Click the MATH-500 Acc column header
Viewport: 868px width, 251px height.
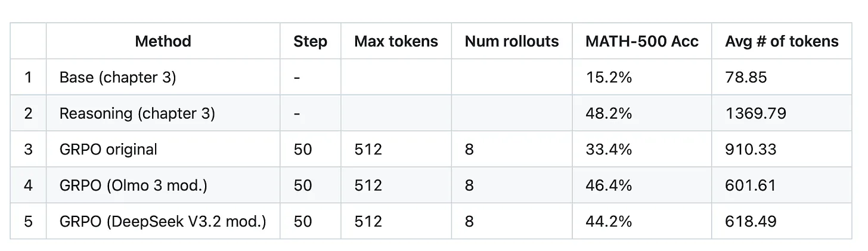click(x=641, y=41)
